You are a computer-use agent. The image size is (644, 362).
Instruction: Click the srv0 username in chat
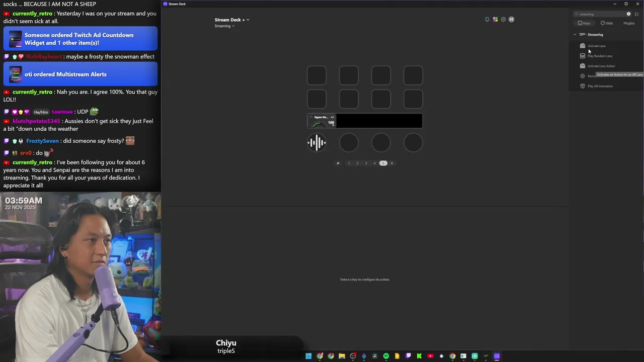(26, 153)
